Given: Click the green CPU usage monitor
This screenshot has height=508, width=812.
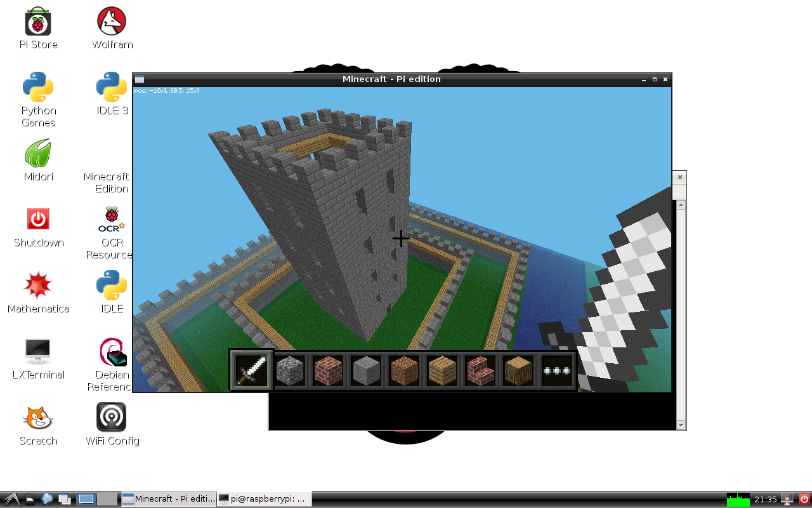Looking at the screenshot, I should (x=738, y=500).
